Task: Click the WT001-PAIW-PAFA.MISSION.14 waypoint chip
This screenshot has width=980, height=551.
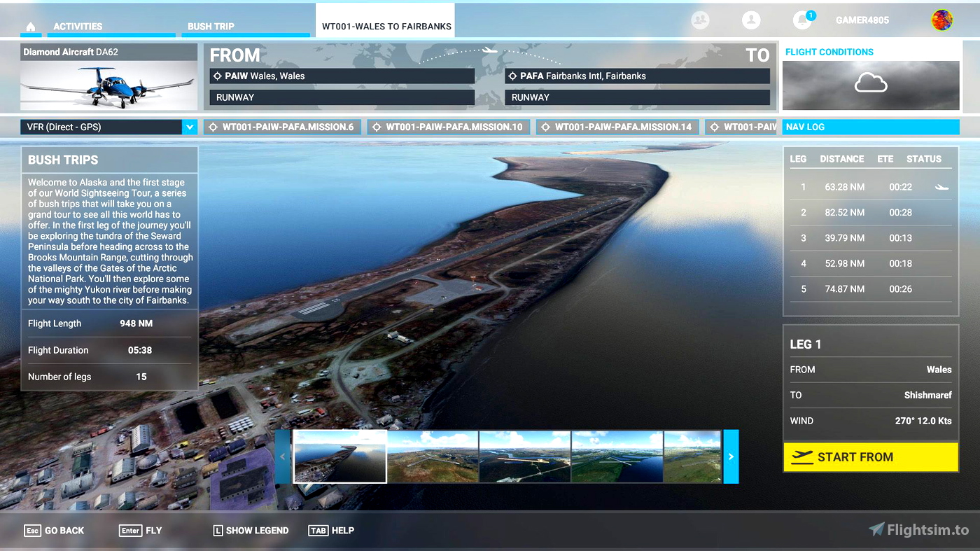Action: click(x=617, y=127)
